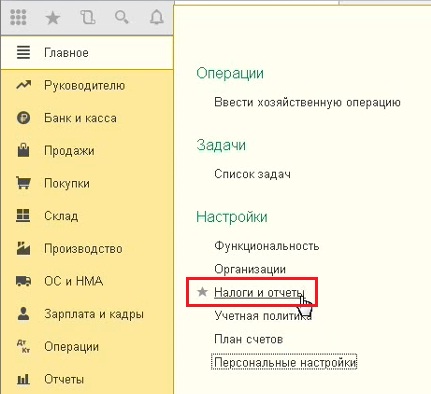Click Ввести хозяйственную операцию link
Viewport: 431px width, 394px height.
(x=307, y=102)
